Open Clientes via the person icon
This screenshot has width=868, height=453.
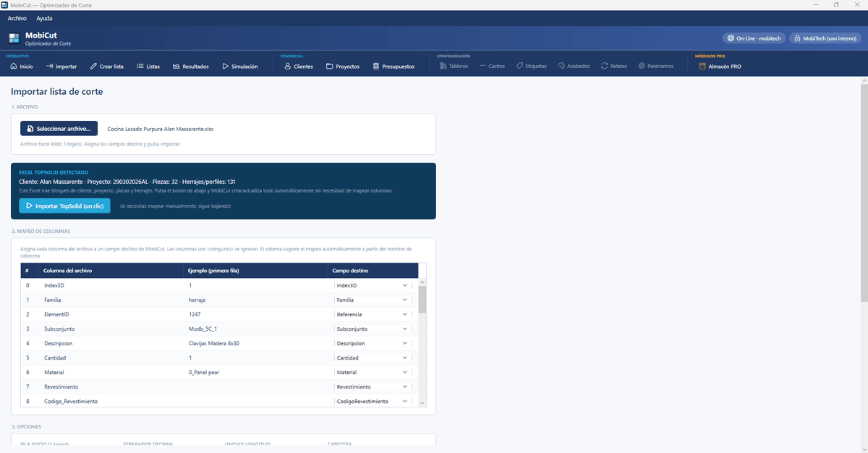(288, 67)
